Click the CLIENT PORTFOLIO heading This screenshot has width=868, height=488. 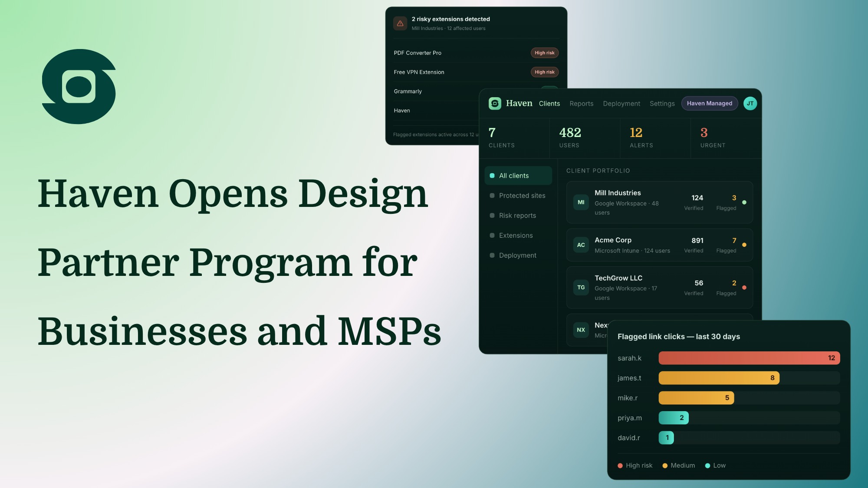(x=598, y=170)
